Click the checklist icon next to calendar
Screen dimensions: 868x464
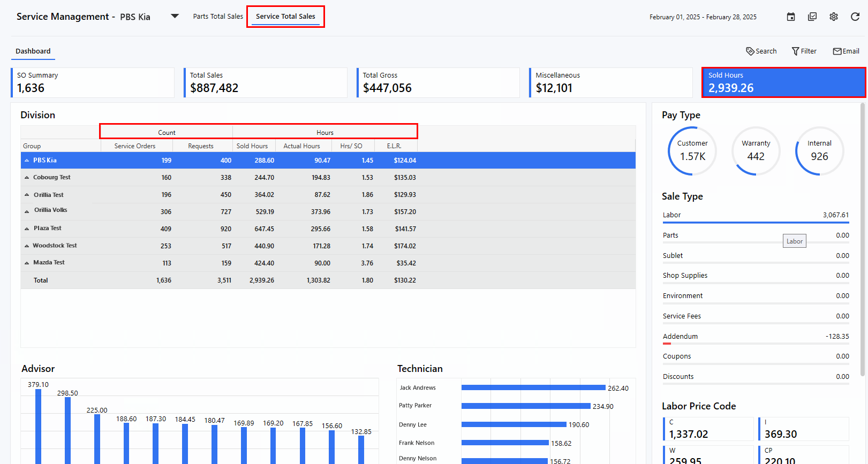click(812, 17)
